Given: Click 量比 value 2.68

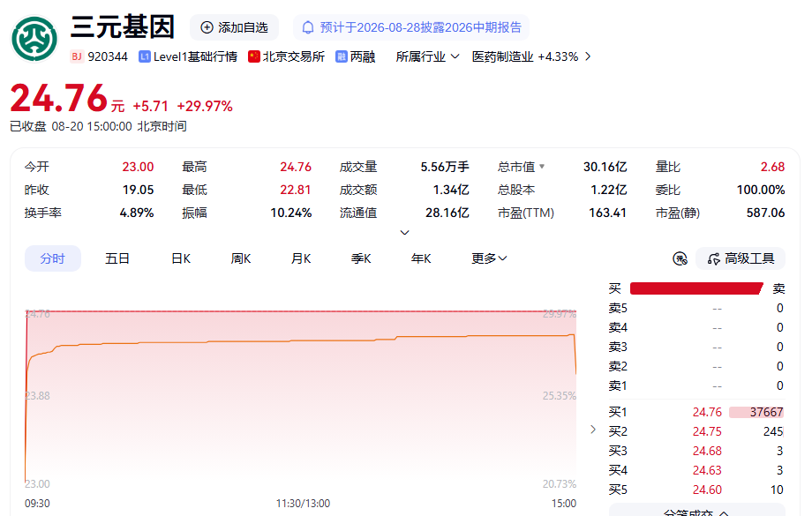Looking at the screenshot, I should [x=772, y=167].
